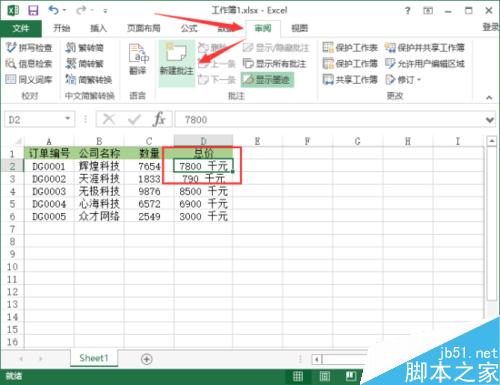Click 显示所有批注 show all comments
The width and height of the screenshot is (500, 385).
coord(274,63)
